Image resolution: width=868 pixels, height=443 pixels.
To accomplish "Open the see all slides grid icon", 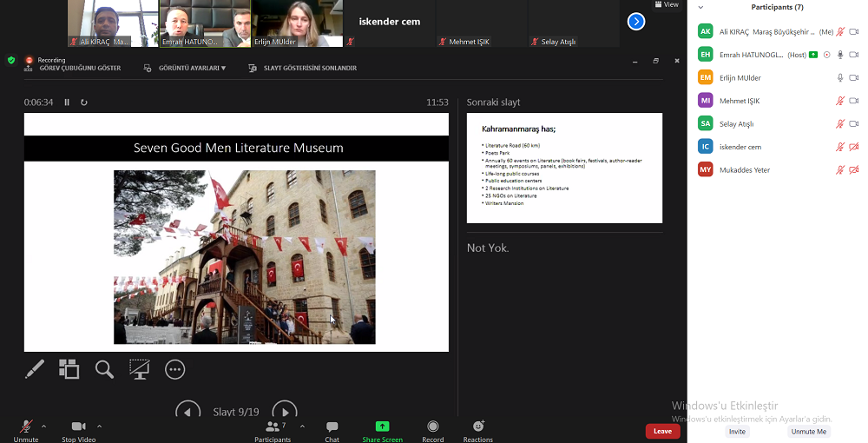I will point(69,369).
